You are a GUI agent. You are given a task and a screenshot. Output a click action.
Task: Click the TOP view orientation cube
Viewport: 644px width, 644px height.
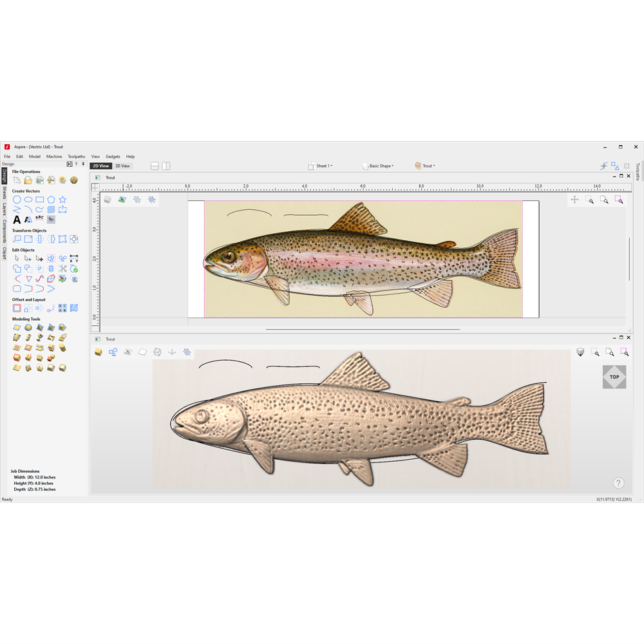[614, 377]
